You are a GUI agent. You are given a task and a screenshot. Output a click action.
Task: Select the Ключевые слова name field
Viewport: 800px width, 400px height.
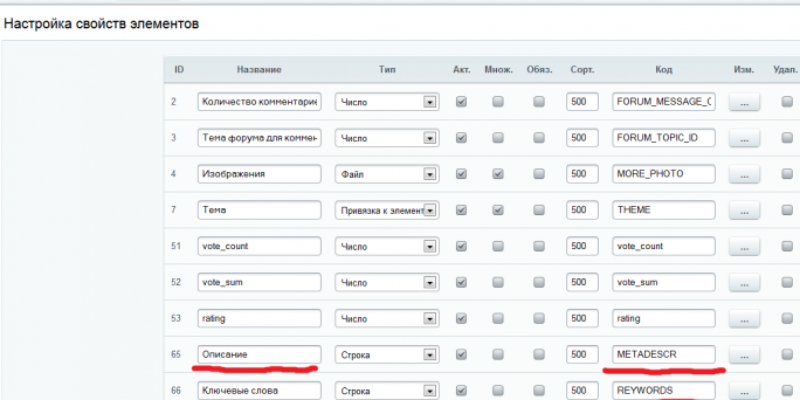pyautogui.click(x=258, y=390)
